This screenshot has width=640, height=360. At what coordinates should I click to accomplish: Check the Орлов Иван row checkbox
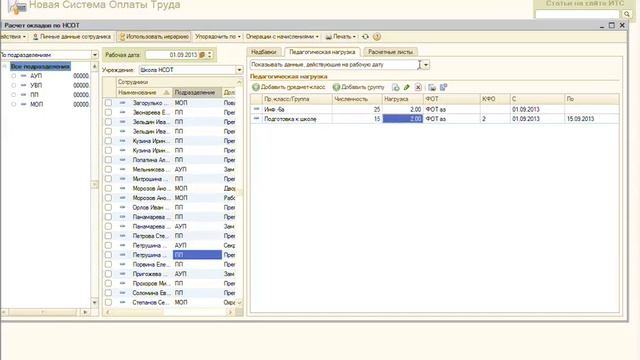click(x=108, y=207)
